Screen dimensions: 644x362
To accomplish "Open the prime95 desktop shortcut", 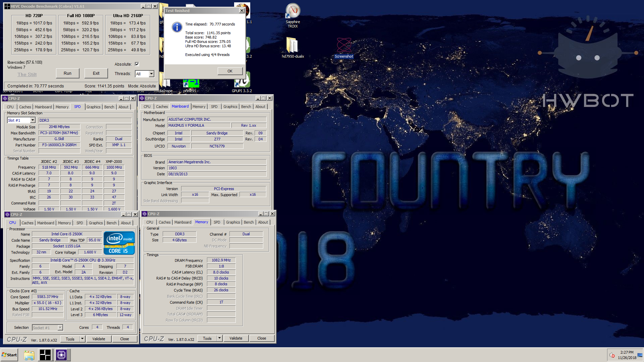I will 191,86.
